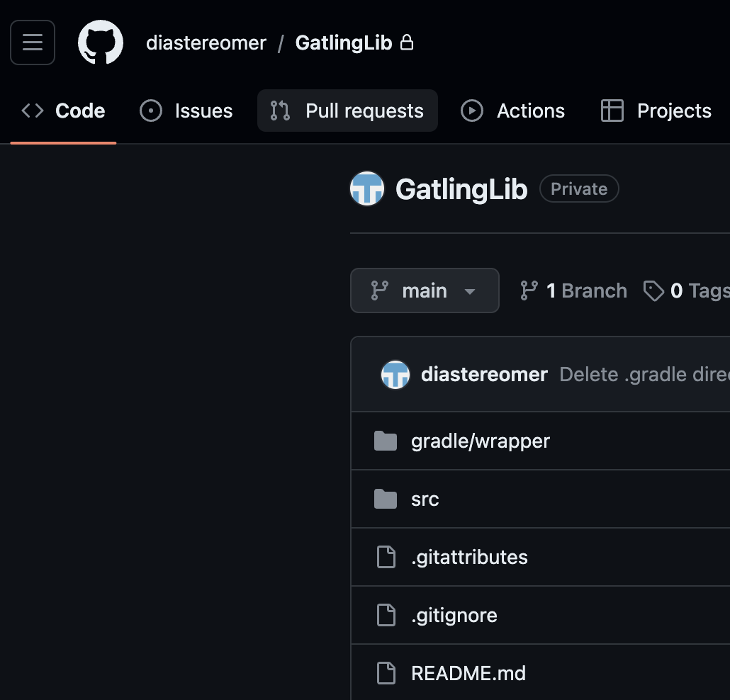
Task: View the 1 Branch list
Action: coord(573,290)
